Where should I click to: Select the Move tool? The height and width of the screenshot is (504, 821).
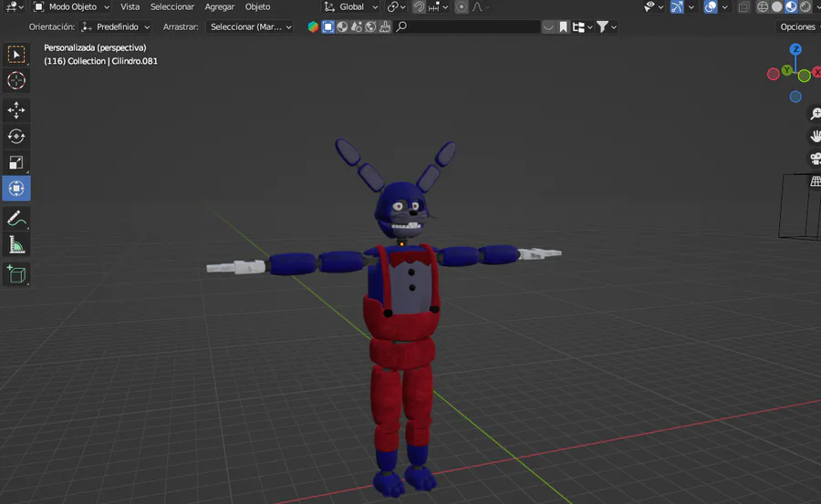(x=16, y=110)
